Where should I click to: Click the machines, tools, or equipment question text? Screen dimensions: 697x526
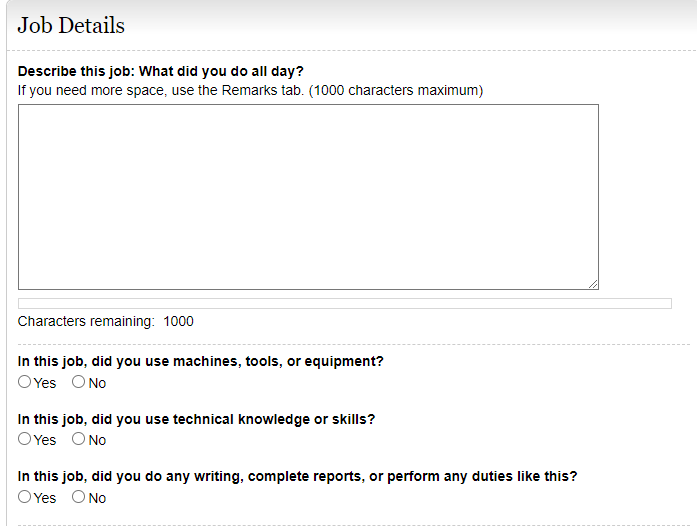[x=201, y=361]
